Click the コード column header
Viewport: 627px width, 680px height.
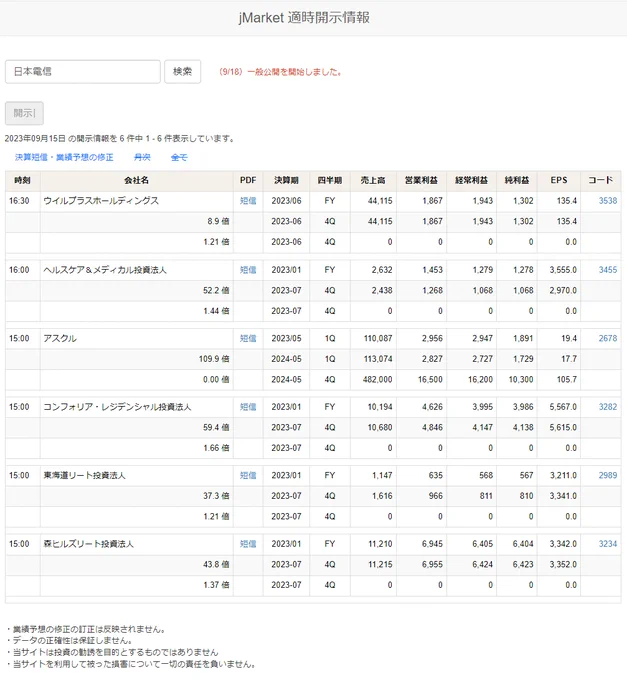(x=601, y=180)
